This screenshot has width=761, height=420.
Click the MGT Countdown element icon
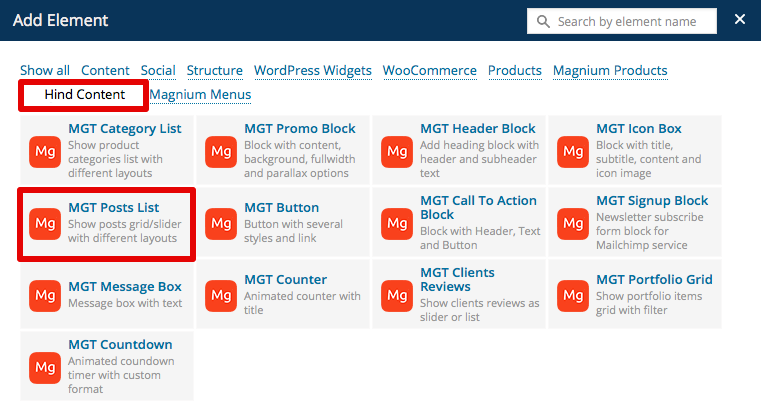(x=44, y=367)
